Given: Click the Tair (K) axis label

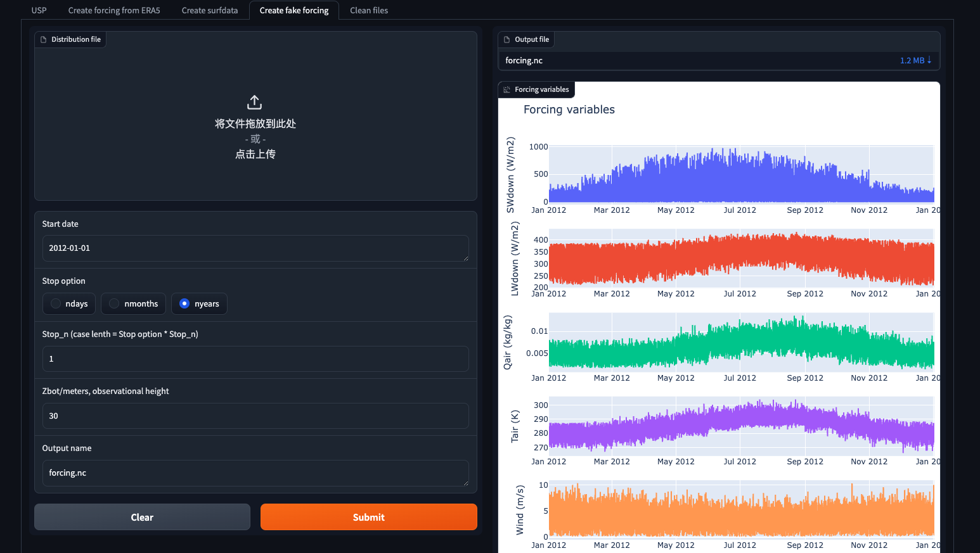Looking at the screenshot, I should pos(515,426).
